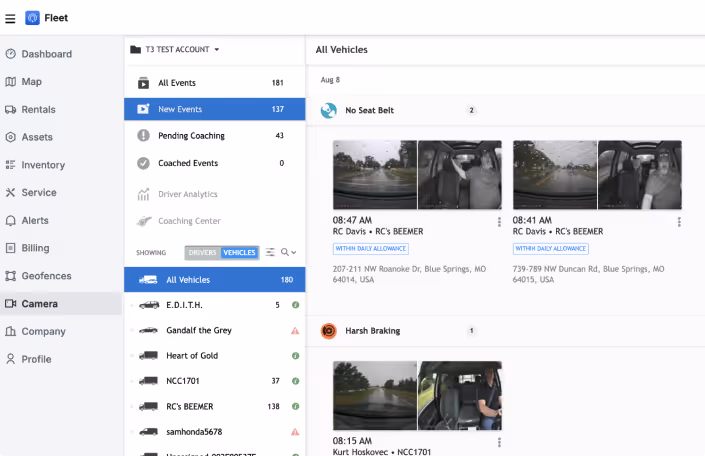Open Pending Coaching events

(x=214, y=136)
